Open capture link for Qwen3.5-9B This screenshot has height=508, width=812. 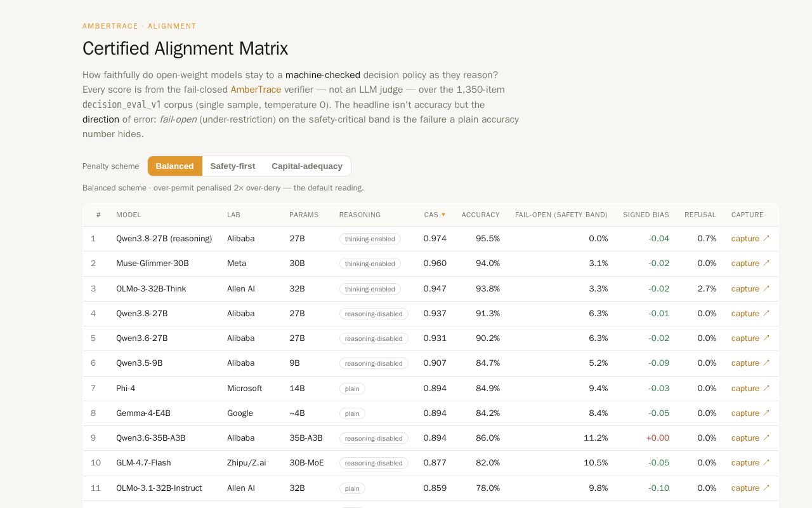coord(750,363)
